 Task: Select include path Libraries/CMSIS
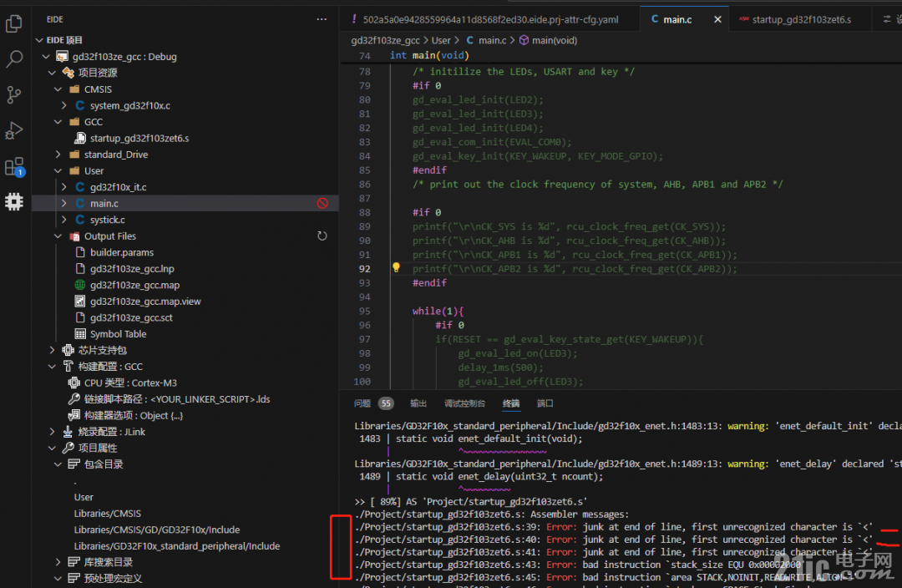tap(107, 513)
